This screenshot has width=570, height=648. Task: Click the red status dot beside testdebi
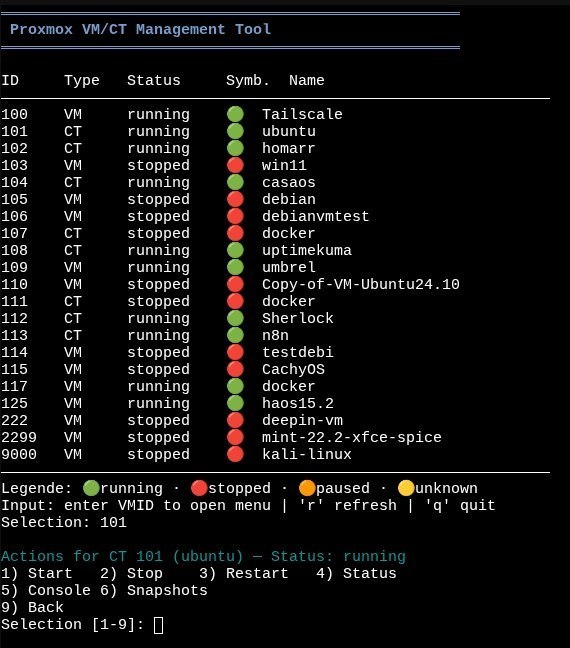[x=235, y=352]
